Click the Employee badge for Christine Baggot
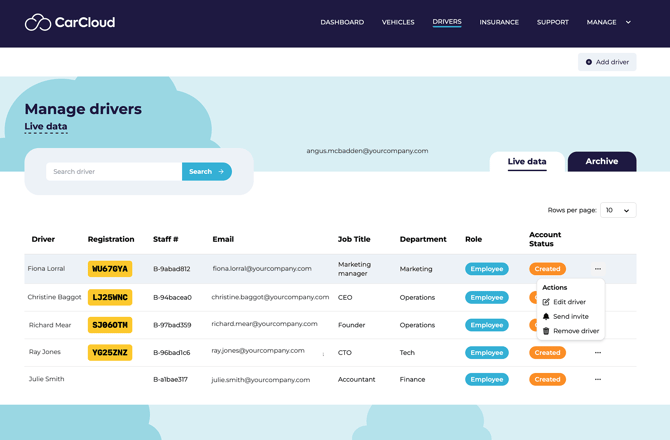Screen dimensions: 670x440 coord(487,297)
